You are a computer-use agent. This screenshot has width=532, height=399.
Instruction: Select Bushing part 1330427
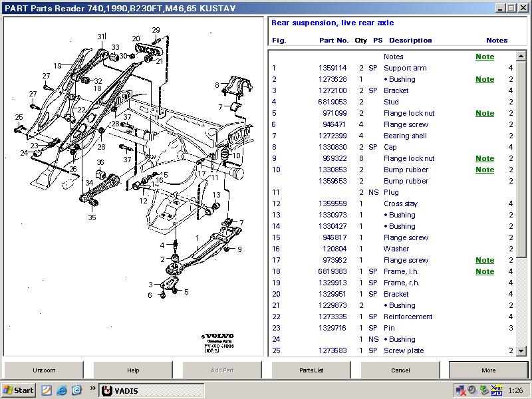coord(392,226)
